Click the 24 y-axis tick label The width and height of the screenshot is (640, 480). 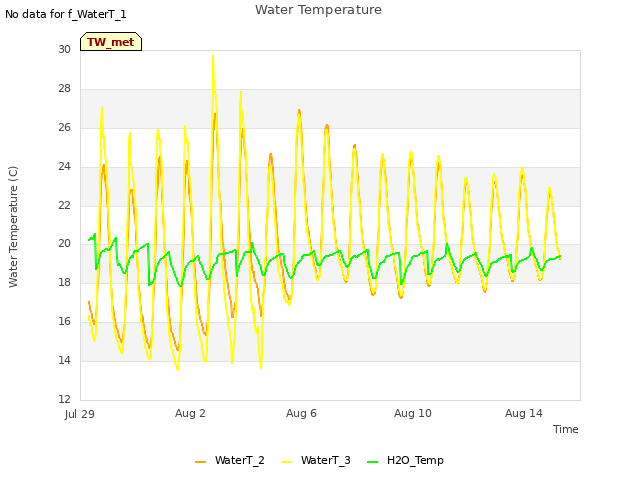coord(64,166)
